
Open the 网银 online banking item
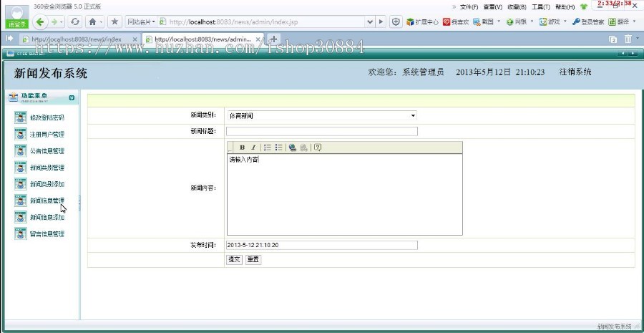pyautogui.click(x=516, y=22)
